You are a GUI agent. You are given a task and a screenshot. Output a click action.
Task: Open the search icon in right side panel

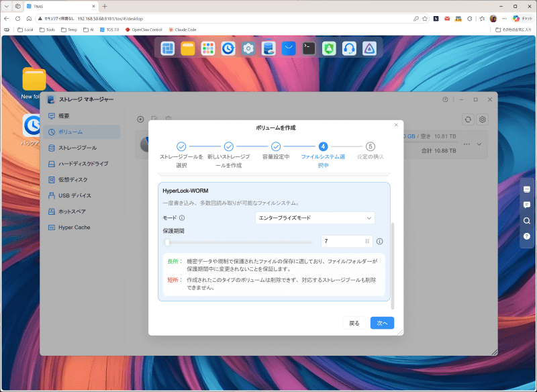point(527,221)
